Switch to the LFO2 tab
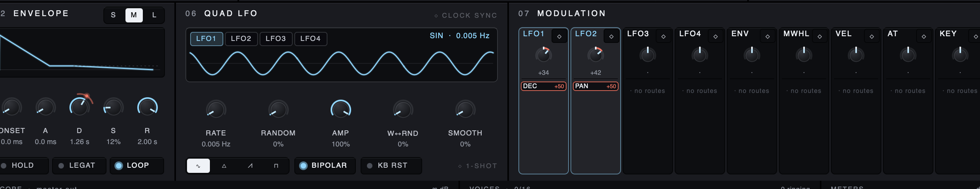The image size is (980, 189). [241, 39]
